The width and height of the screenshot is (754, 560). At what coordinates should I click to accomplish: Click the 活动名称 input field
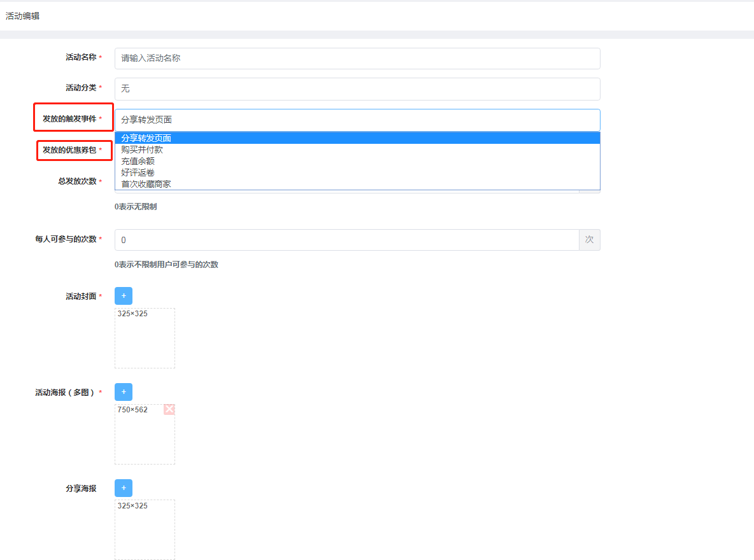pyautogui.click(x=357, y=58)
